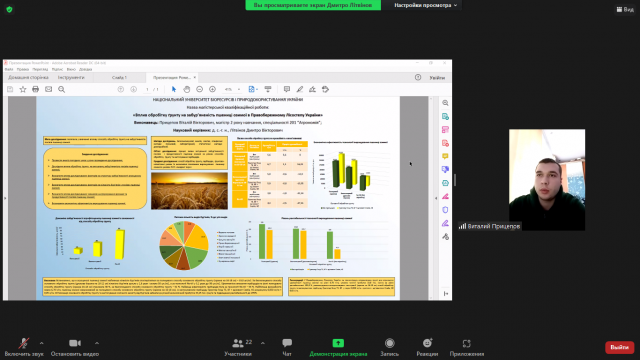Screen dimensions: 640x360
Task: Expand video options arrow next to camera
Action: pyautogui.click(x=97, y=343)
